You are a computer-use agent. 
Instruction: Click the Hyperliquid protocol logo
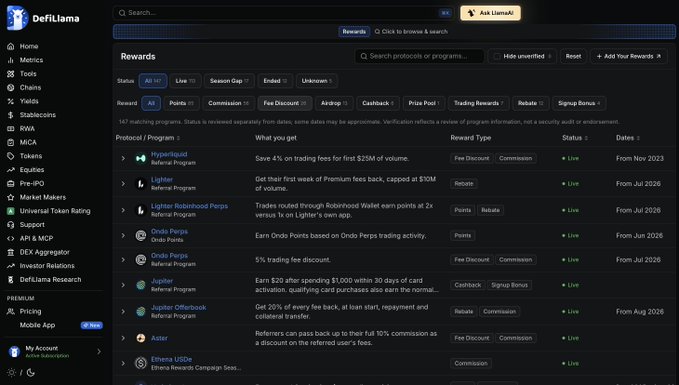[141, 159]
